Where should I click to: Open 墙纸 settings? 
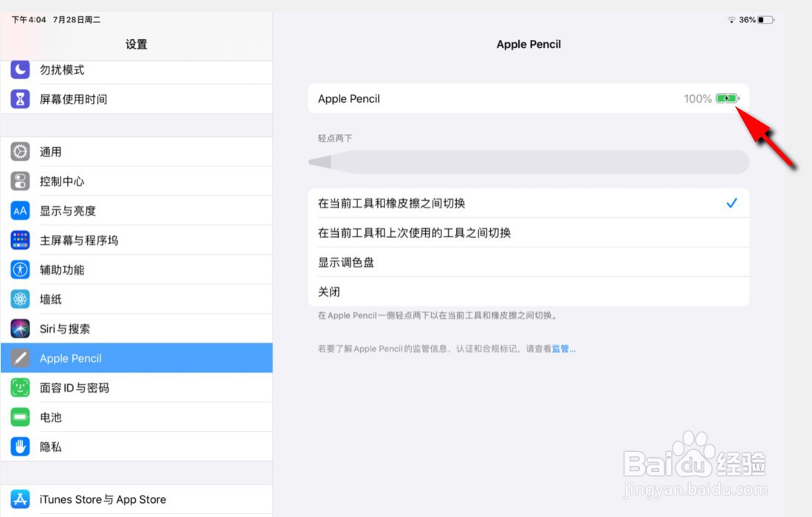click(x=137, y=299)
